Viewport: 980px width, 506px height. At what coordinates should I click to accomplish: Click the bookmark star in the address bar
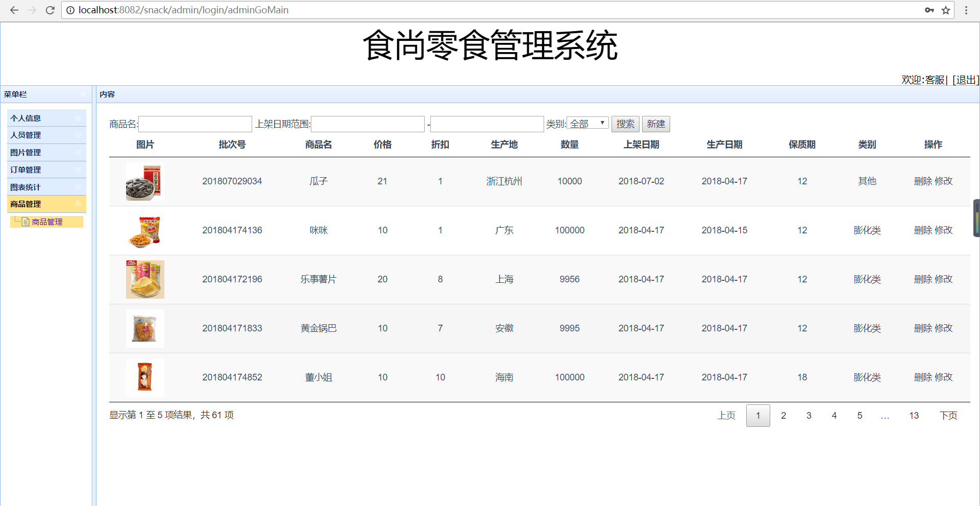tap(946, 10)
